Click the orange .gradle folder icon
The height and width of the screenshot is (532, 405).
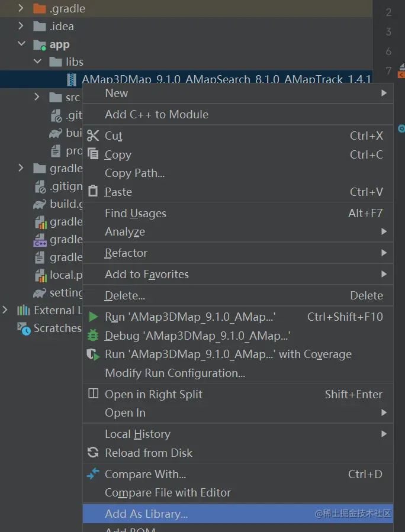pos(40,8)
